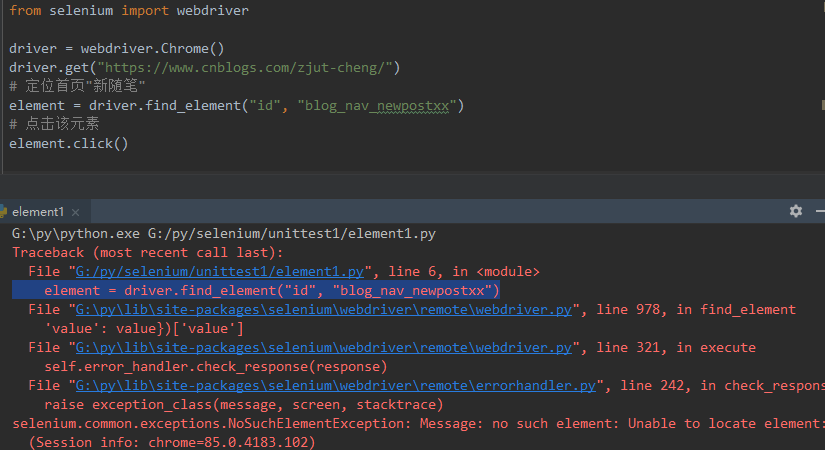This screenshot has height=450, width=825.
Task: Hide the run panel with minimize dash
Action: pos(820,211)
